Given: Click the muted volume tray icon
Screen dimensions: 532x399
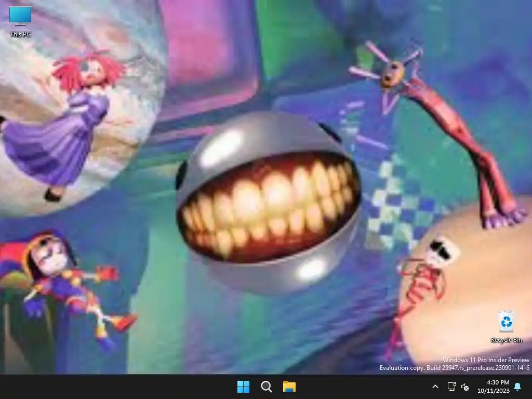Looking at the screenshot, I should pyautogui.click(x=465, y=387).
